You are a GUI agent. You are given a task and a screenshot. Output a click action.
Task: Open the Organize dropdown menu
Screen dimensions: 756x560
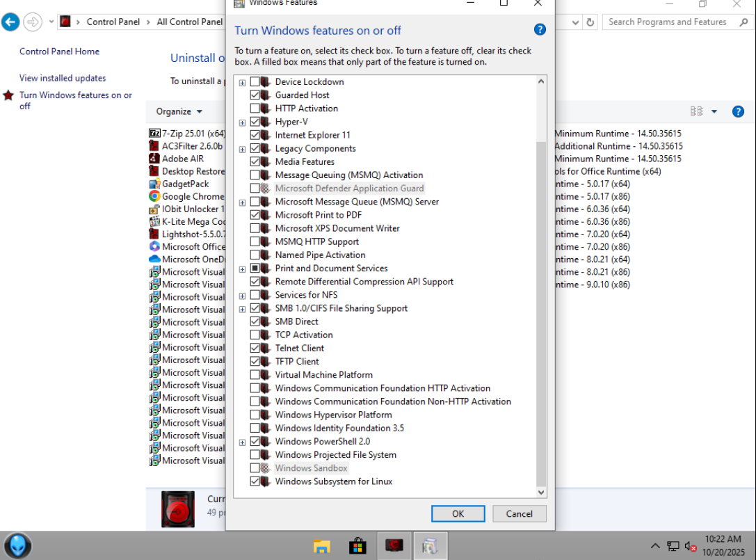pyautogui.click(x=179, y=111)
